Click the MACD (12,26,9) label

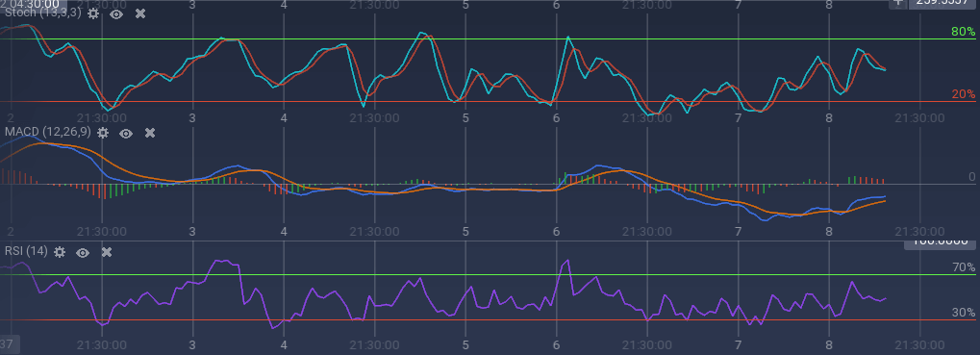pyautogui.click(x=47, y=132)
